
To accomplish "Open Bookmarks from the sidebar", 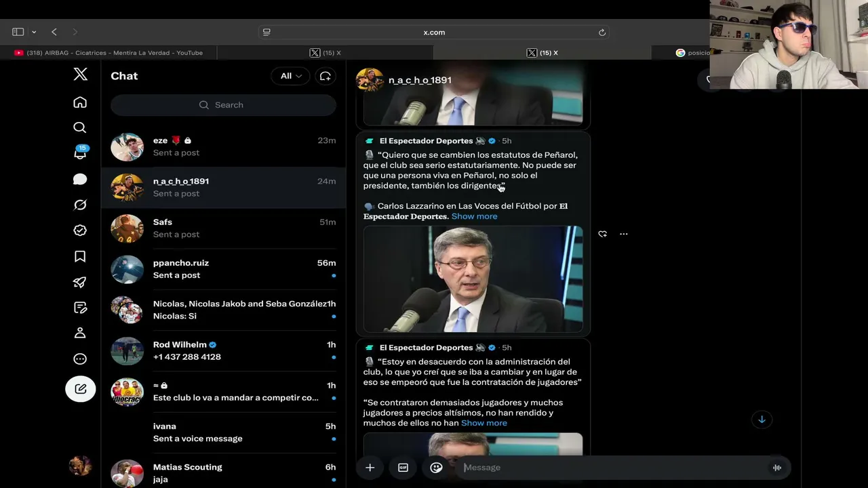I will click(x=80, y=256).
